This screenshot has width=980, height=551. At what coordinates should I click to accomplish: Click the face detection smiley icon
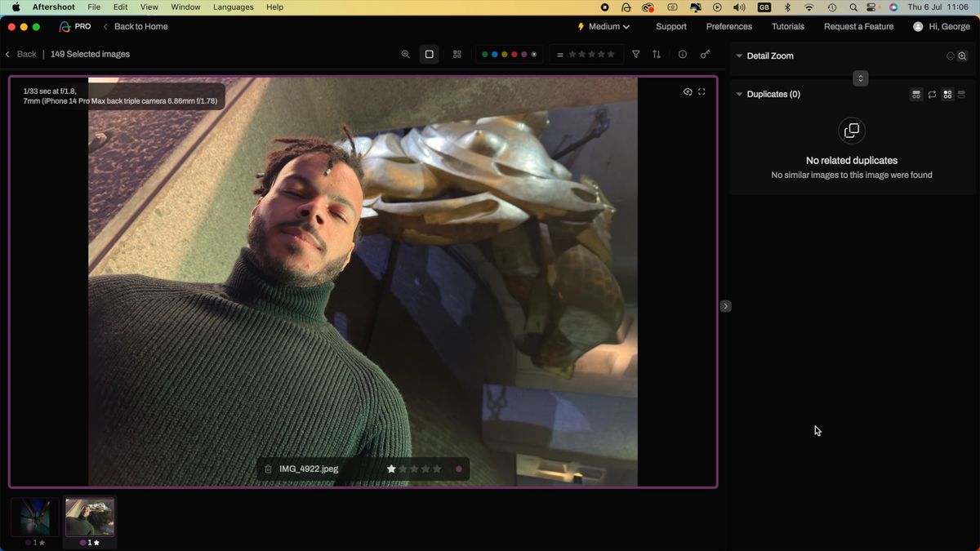tap(951, 56)
